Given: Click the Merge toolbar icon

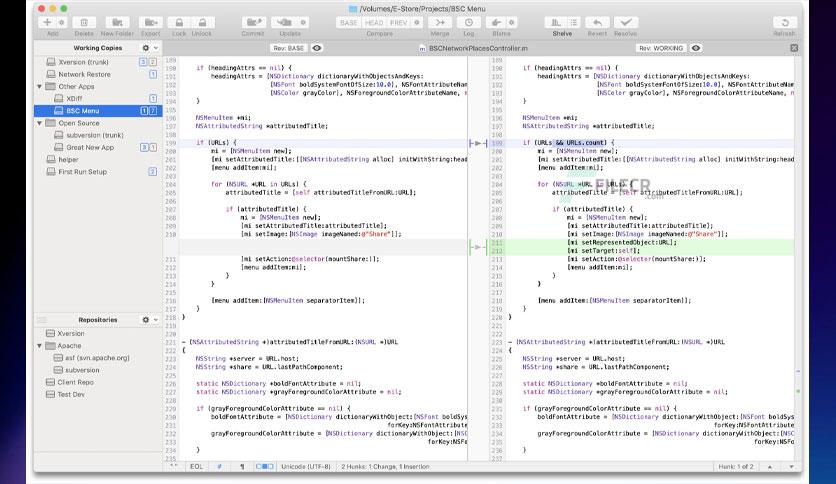Looking at the screenshot, I should [440, 22].
